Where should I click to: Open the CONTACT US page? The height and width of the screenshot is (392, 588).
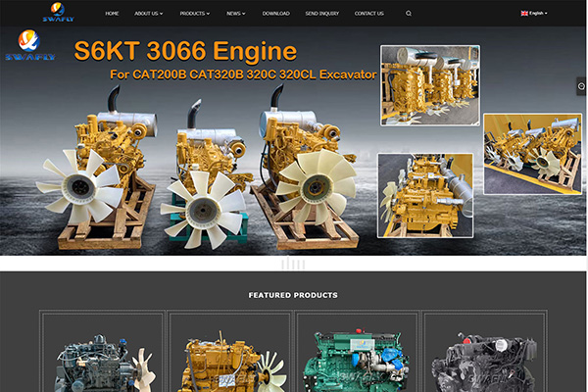click(x=369, y=14)
